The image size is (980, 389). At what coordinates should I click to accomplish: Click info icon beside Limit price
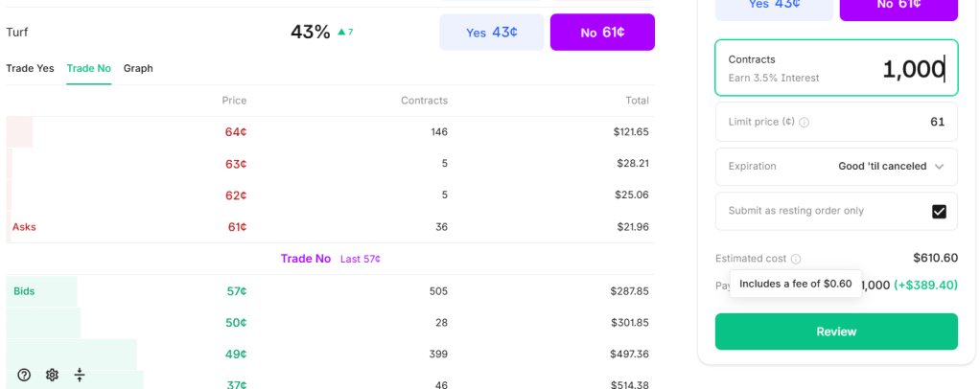pos(805,123)
